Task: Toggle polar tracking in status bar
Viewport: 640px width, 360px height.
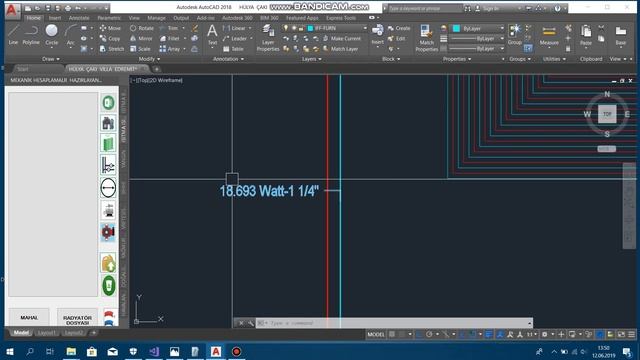Action: tap(429, 334)
